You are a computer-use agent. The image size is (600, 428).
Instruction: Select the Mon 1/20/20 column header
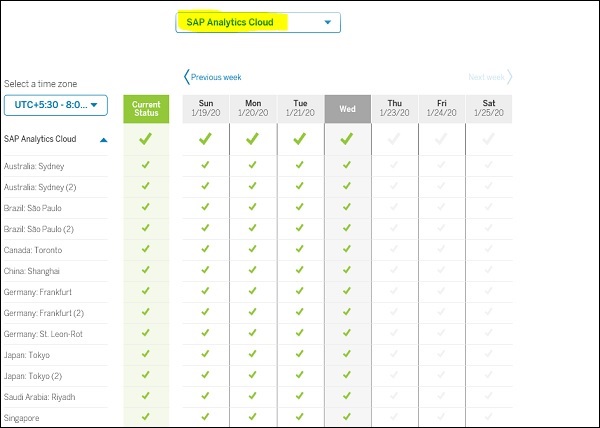(252, 109)
